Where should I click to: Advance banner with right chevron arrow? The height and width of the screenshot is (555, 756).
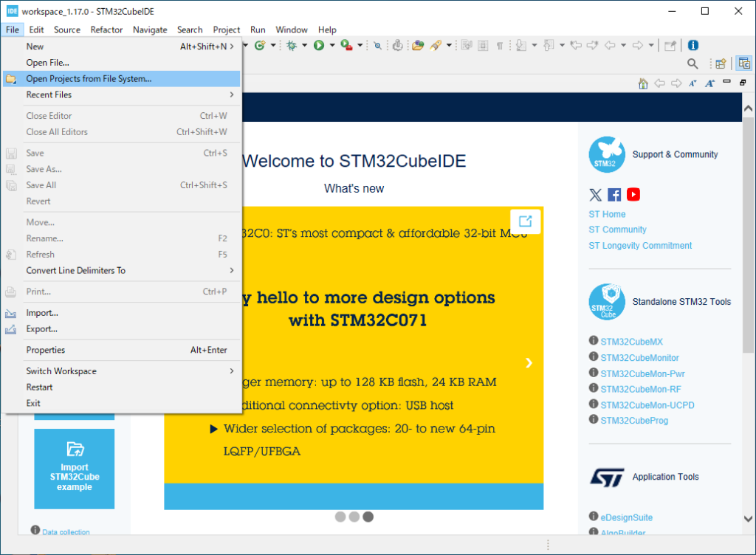point(529,363)
